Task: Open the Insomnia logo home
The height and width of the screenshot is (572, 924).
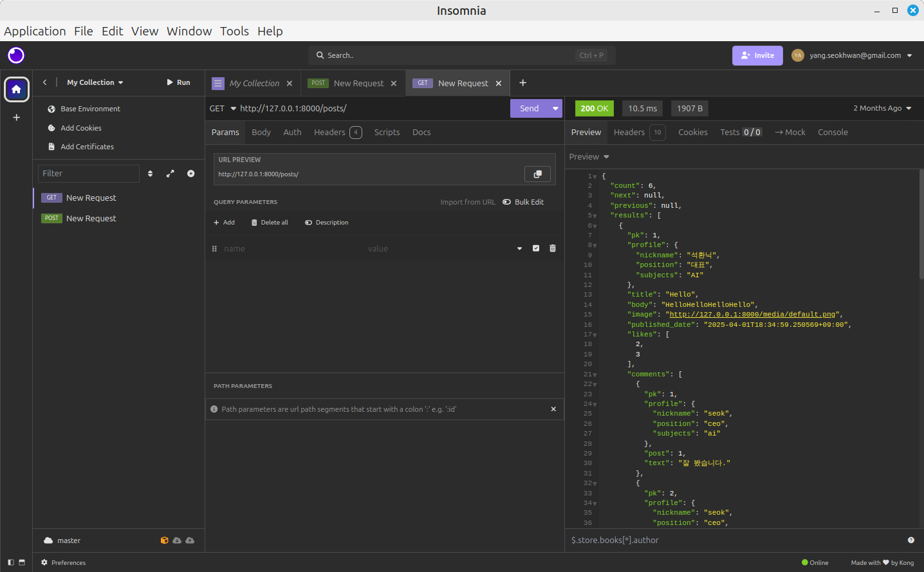Action: (16, 55)
